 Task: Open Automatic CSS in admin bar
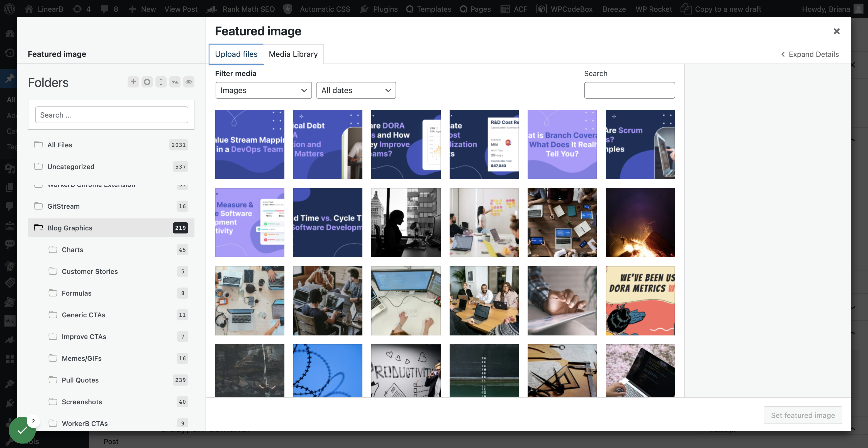[x=317, y=9]
